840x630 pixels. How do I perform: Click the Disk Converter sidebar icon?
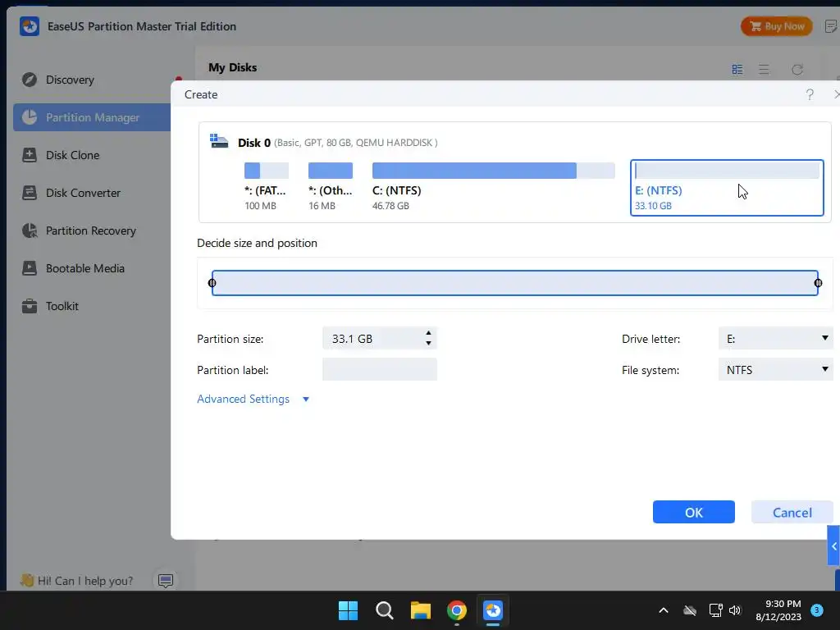click(x=30, y=193)
